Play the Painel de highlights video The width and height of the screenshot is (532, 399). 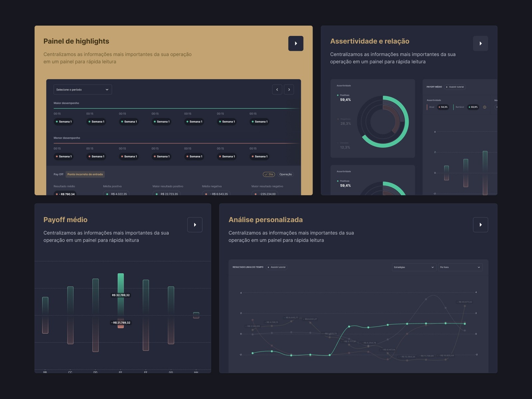(296, 44)
